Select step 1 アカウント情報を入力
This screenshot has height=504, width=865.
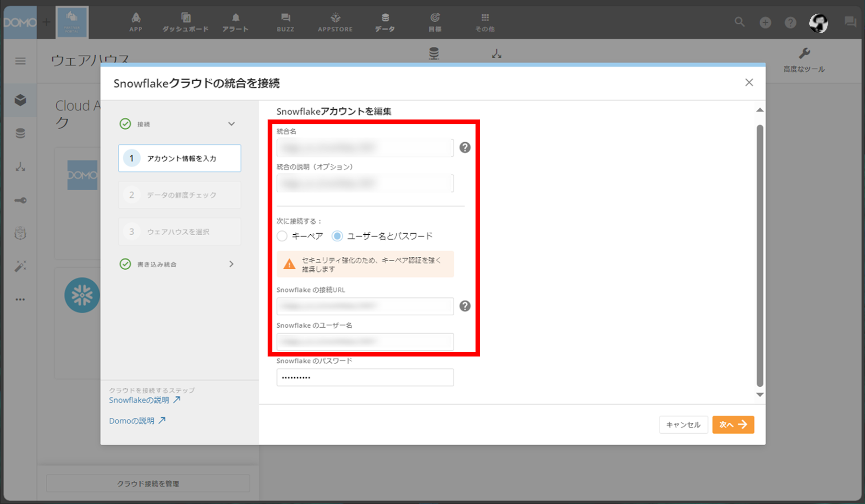click(x=180, y=158)
